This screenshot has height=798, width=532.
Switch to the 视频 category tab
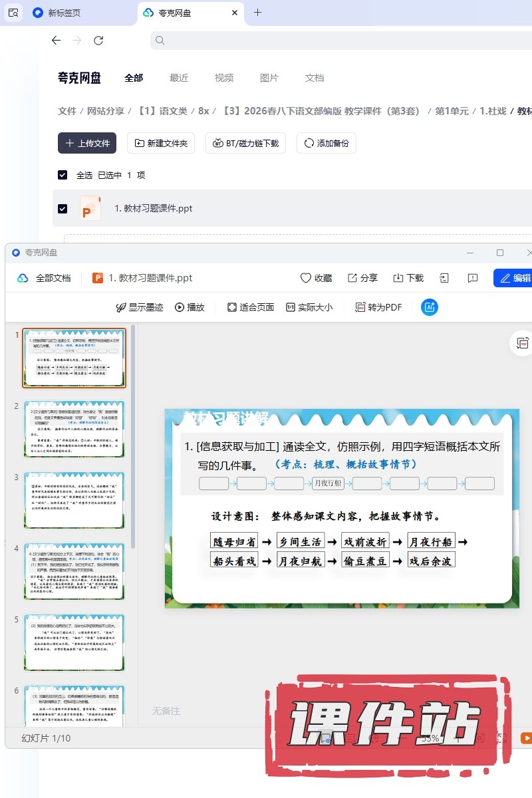click(x=224, y=78)
